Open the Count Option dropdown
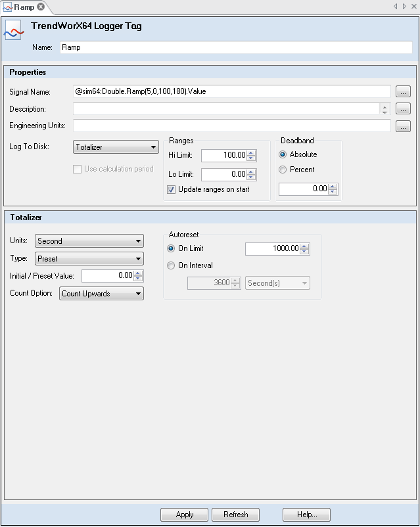 coord(101,294)
